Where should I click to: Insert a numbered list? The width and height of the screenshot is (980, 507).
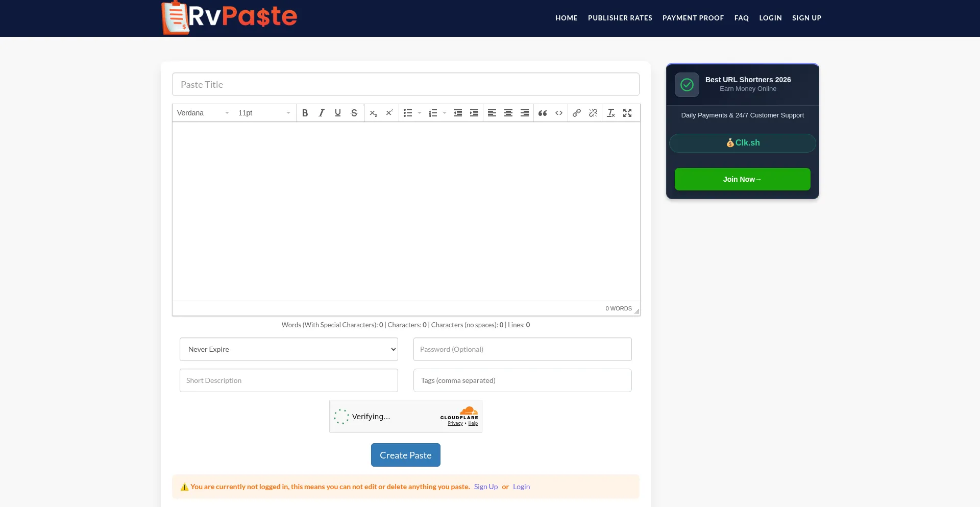[433, 113]
